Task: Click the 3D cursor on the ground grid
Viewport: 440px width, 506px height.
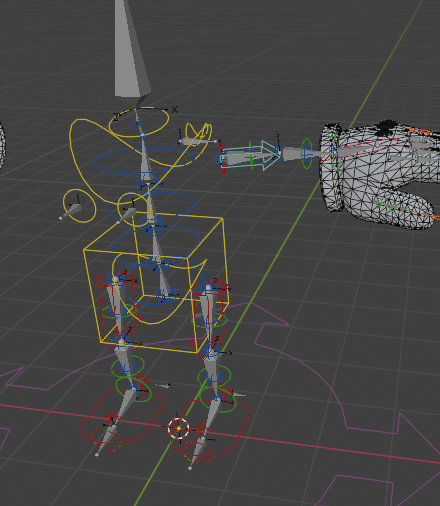Action: tap(178, 428)
